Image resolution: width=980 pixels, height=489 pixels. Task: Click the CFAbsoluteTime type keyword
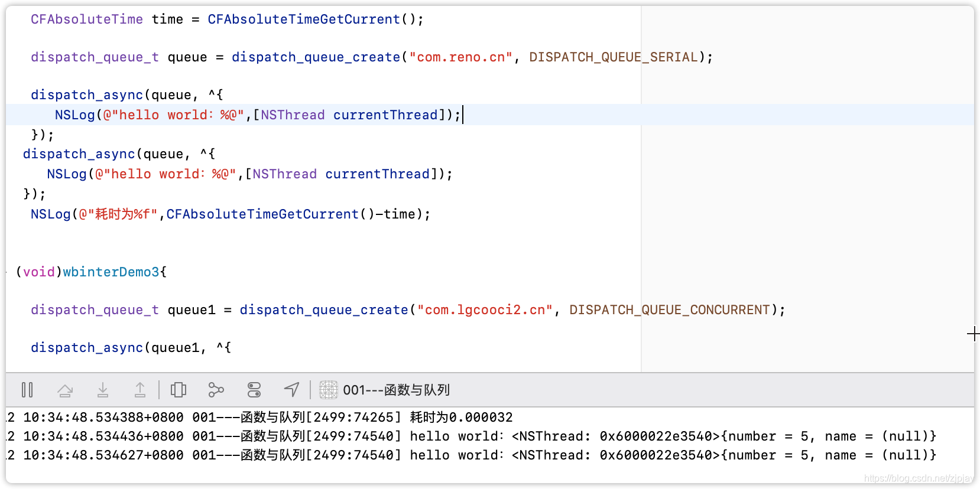[87, 19]
